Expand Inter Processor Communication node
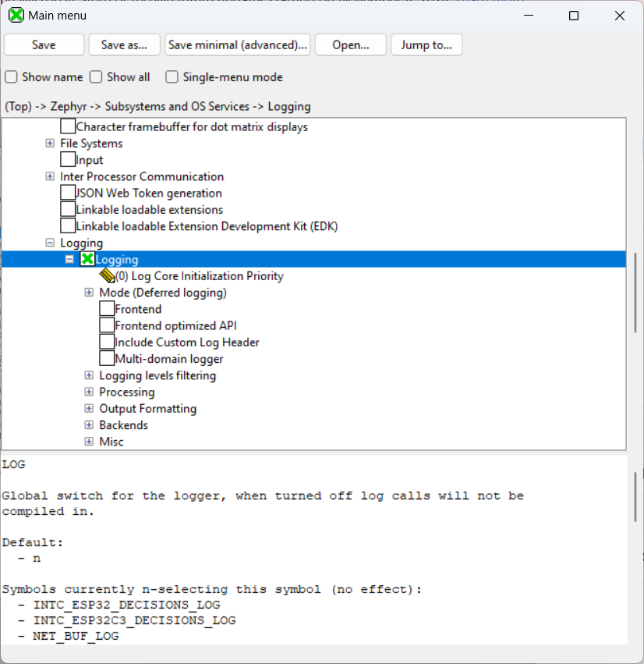 click(50, 176)
